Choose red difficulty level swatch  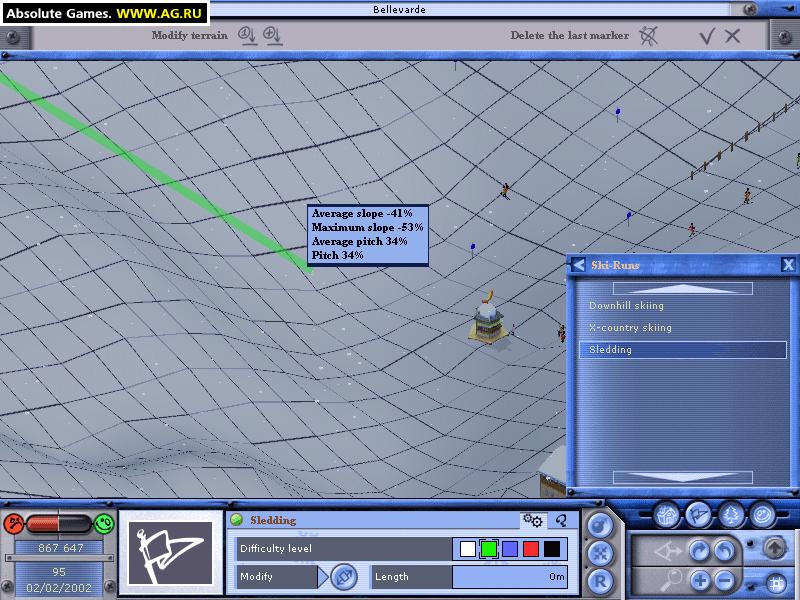click(x=531, y=549)
